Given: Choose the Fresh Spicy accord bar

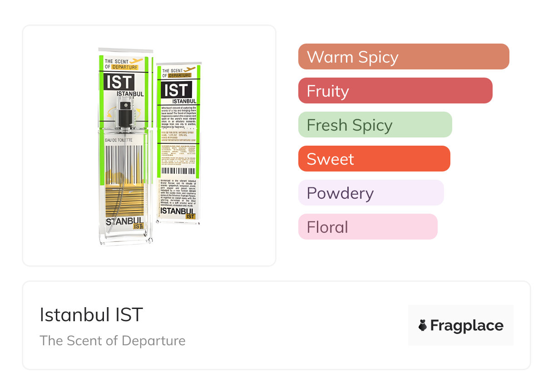Looking at the screenshot, I should (375, 125).
